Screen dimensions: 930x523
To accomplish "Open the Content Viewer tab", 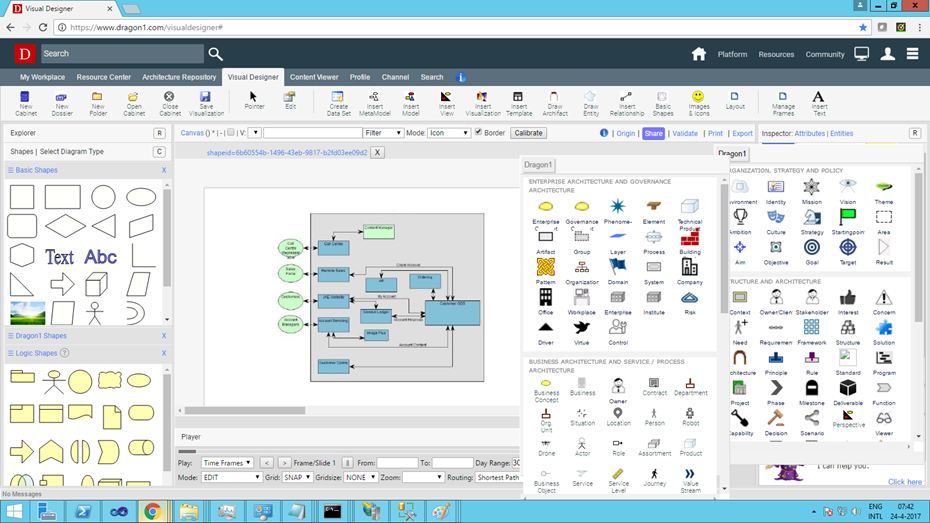I will (314, 77).
